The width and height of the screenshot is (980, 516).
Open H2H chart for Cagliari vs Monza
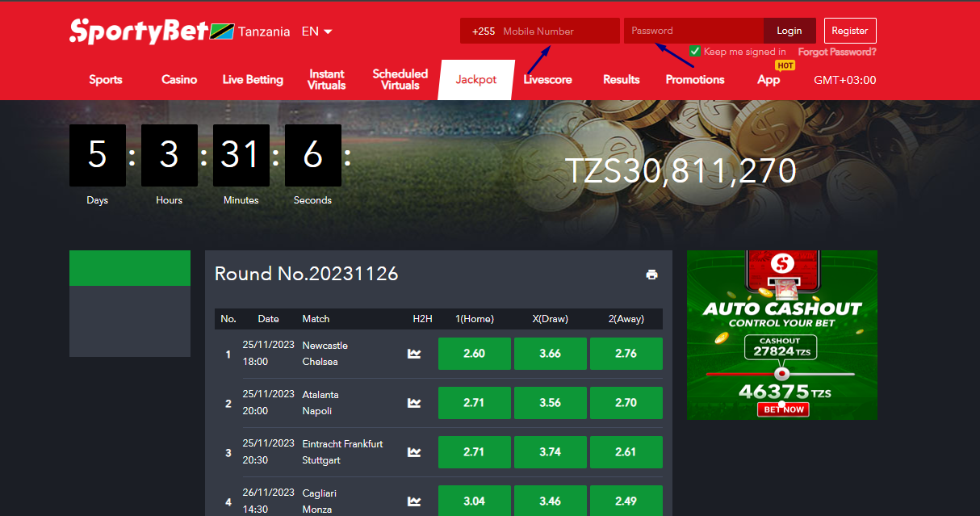click(x=414, y=501)
